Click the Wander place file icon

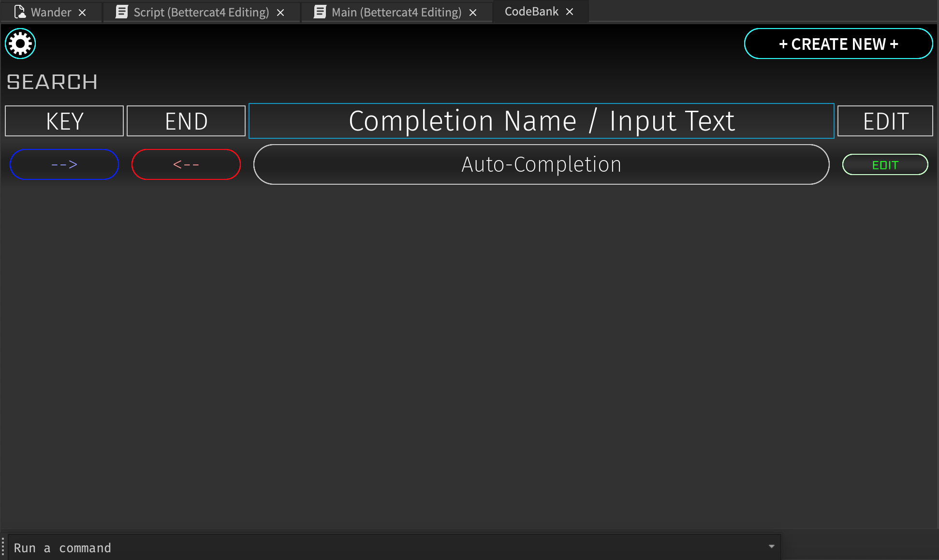[20, 12]
